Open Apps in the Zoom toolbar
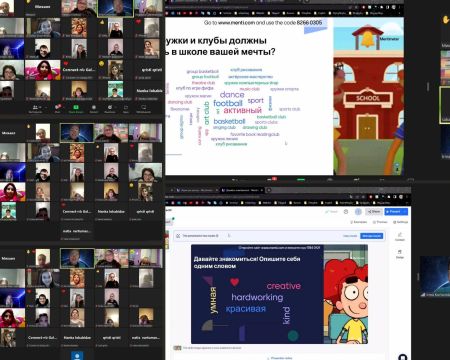The width and height of the screenshot is (450, 360). [x=126, y=109]
